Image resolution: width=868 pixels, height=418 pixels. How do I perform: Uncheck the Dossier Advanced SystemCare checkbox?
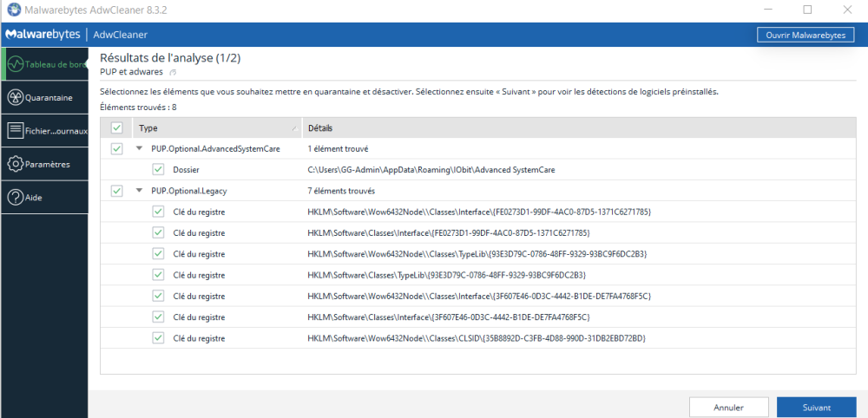pyautogui.click(x=158, y=170)
